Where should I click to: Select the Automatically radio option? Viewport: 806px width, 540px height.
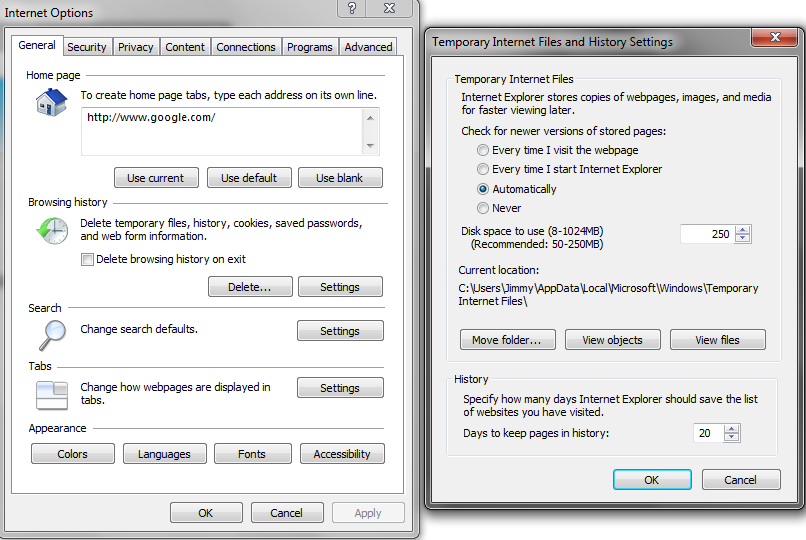pos(483,189)
